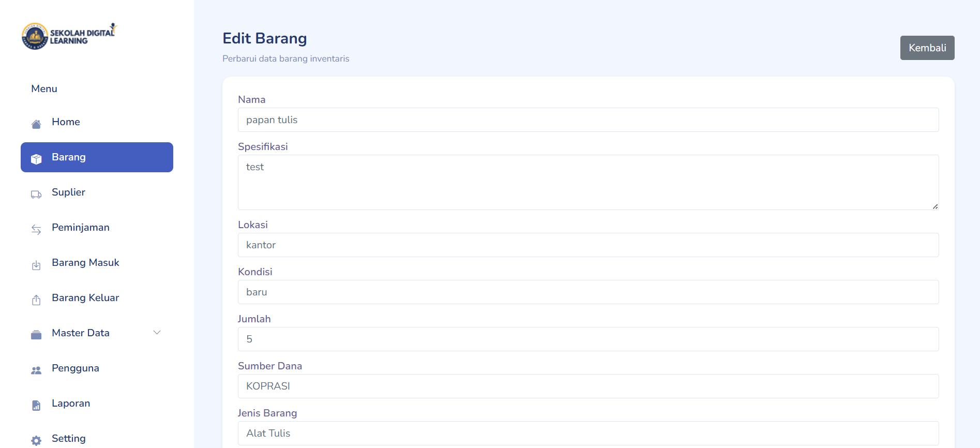Screen dimensions: 980x448
Task: Open the Peminjaman menu item
Action: 81,228
